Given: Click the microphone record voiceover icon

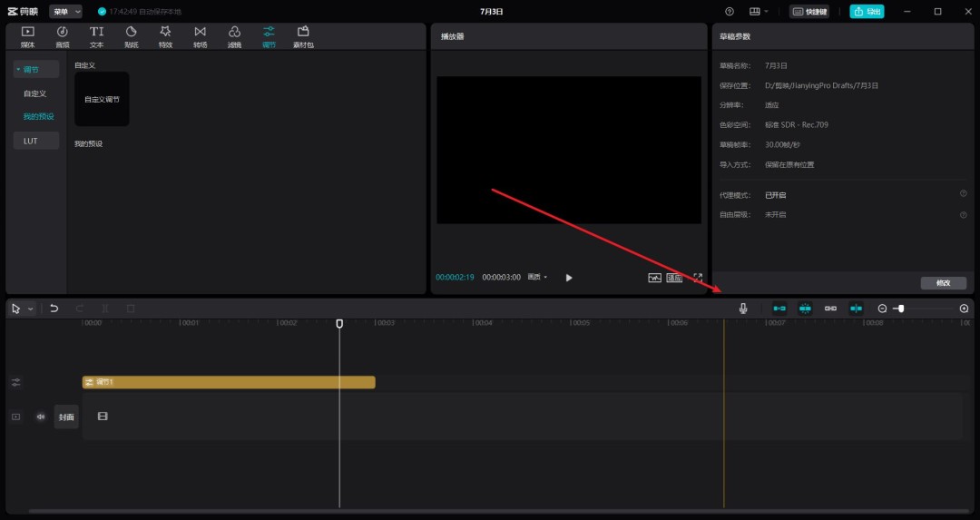Looking at the screenshot, I should coord(743,309).
